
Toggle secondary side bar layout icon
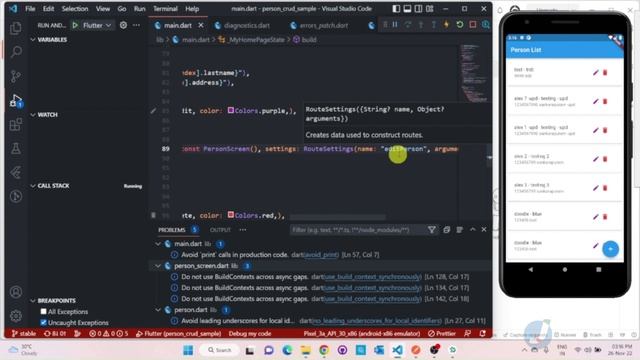point(418,9)
